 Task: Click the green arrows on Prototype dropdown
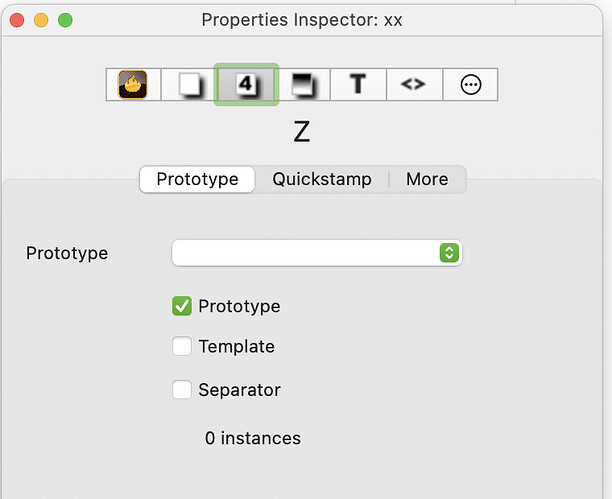click(449, 253)
